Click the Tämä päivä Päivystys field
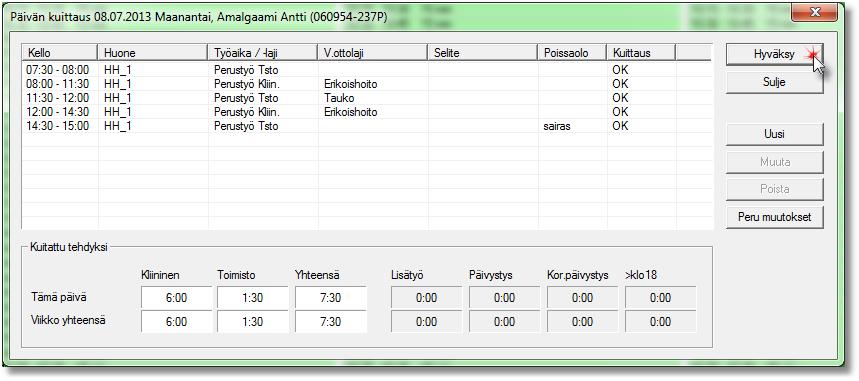 tap(505, 298)
